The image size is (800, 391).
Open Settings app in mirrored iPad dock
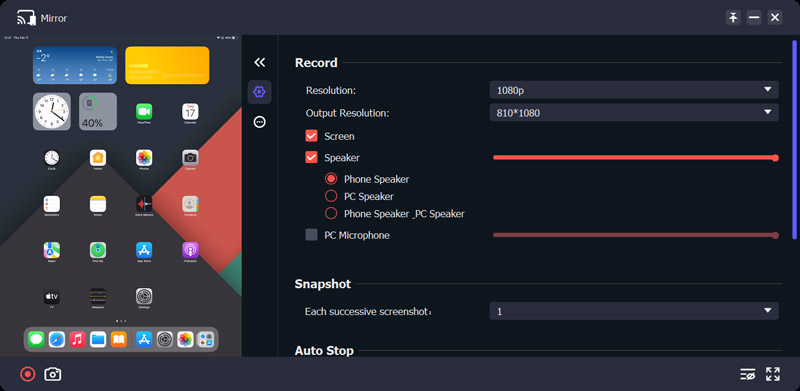165,339
